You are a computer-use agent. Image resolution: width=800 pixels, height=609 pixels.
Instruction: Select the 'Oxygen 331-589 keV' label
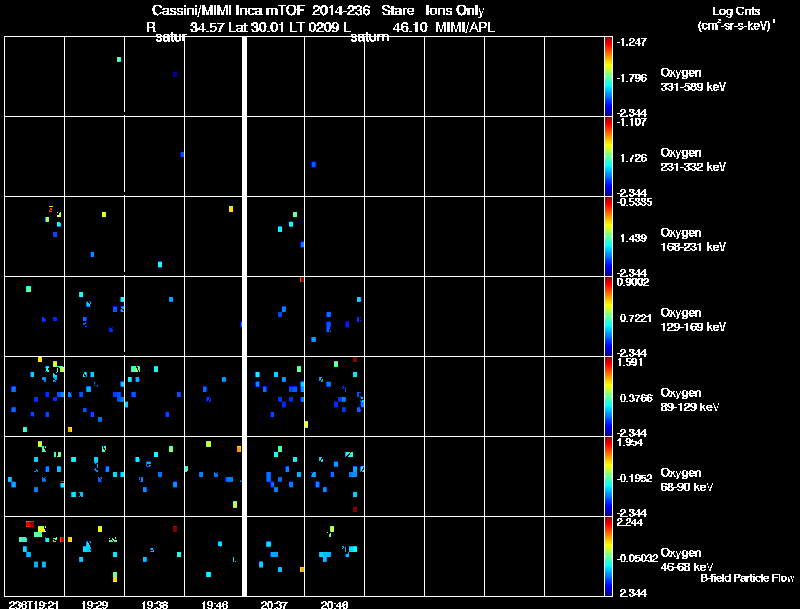(x=693, y=80)
